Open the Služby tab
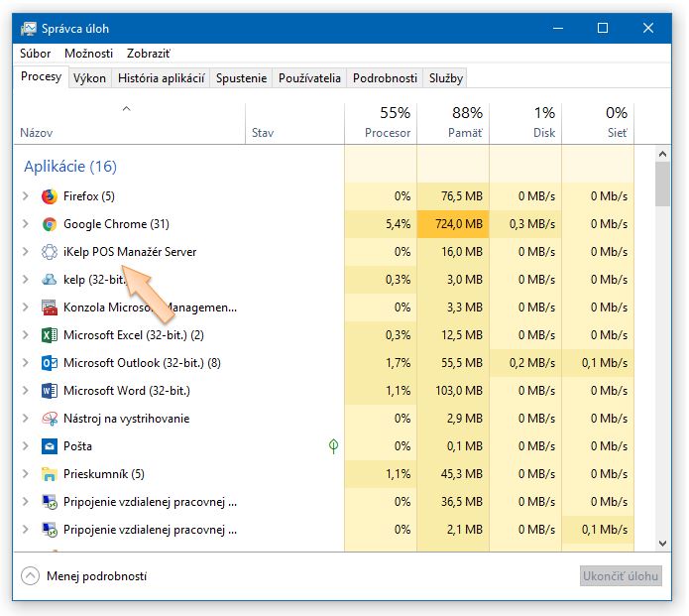The image size is (689, 616). pos(445,78)
